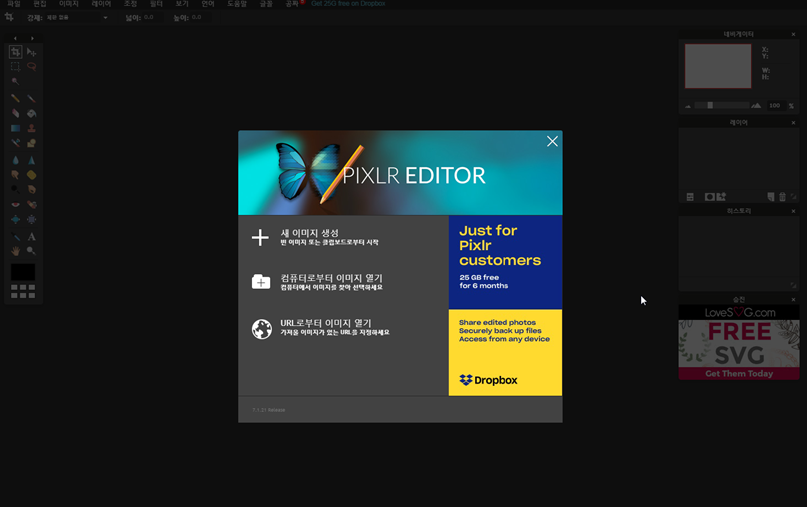Select the Bloat tool
This screenshot has height=507, width=807.
pyautogui.click(x=15, y=219)
